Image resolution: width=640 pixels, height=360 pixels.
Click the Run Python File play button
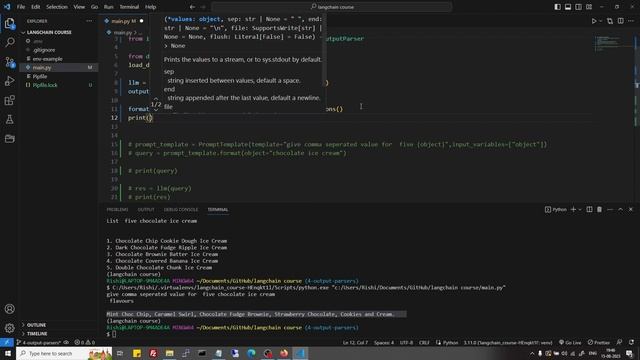[594, 21]
